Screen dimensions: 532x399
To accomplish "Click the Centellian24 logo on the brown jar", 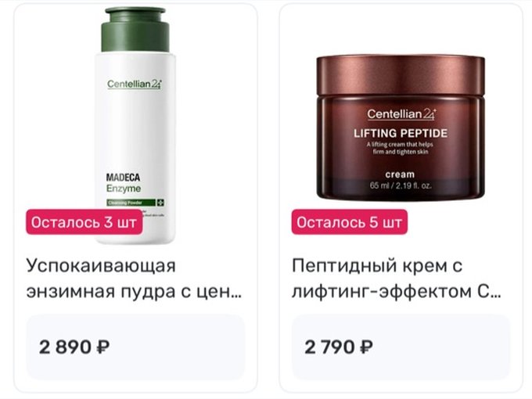I will (x=401, y=114).
